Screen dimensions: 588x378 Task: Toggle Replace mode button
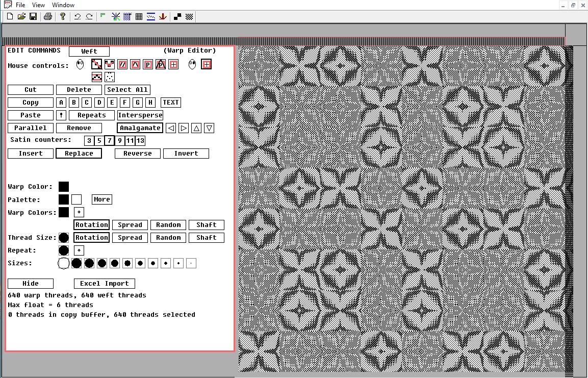click(x=79, y=154)
